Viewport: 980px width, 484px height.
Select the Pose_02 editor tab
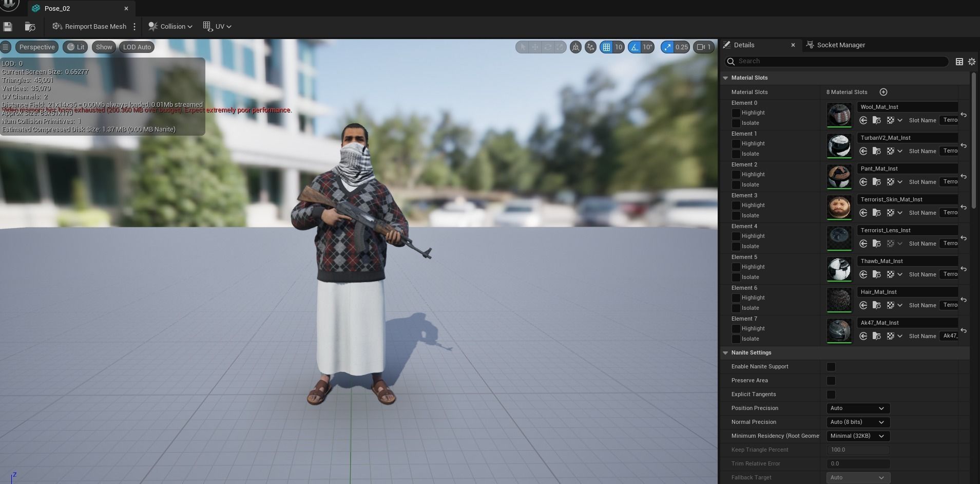click(57, 8)
